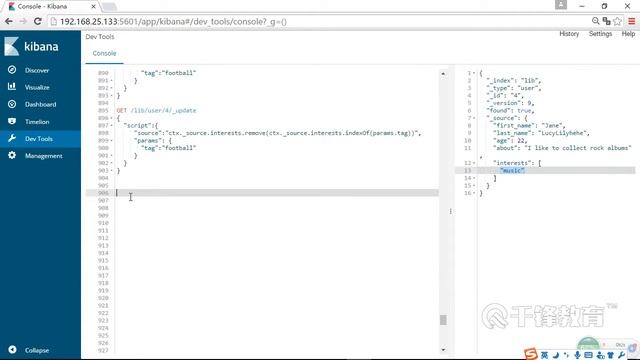Collapse the interests array at response line 12
This screenshot has width=640, height=360.
point(474,163)
